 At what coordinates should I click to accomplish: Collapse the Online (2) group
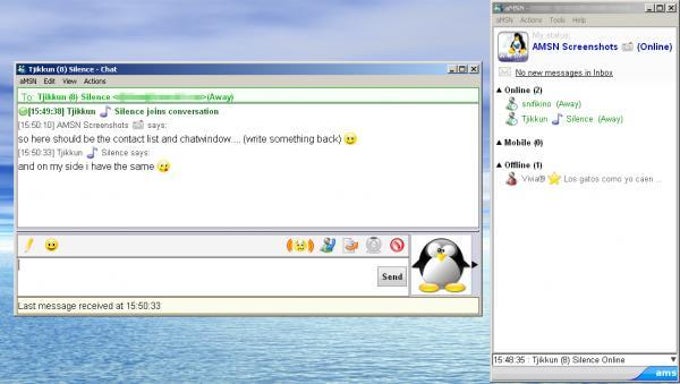click(499, 90)
